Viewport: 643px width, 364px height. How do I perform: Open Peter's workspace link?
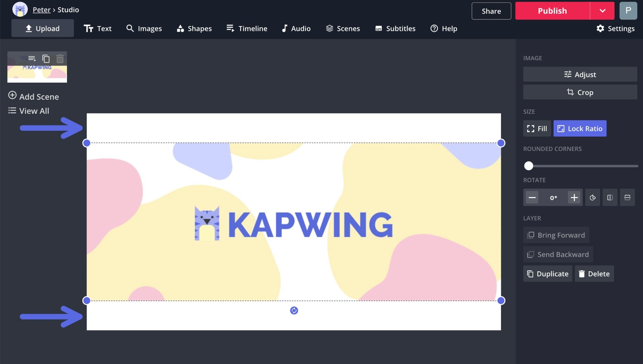click(42, 10)
